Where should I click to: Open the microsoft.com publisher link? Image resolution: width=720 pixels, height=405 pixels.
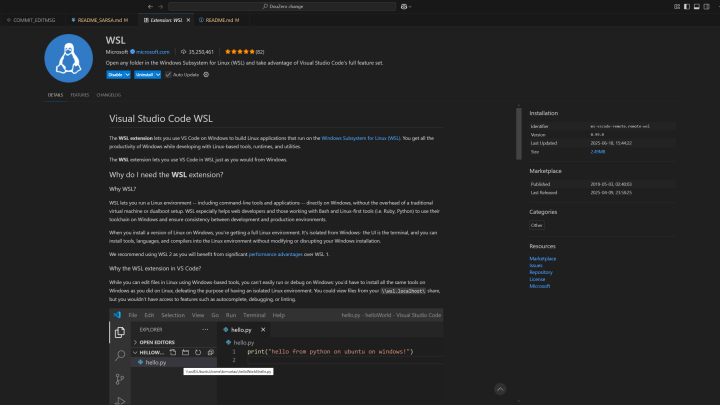[152, 52]
